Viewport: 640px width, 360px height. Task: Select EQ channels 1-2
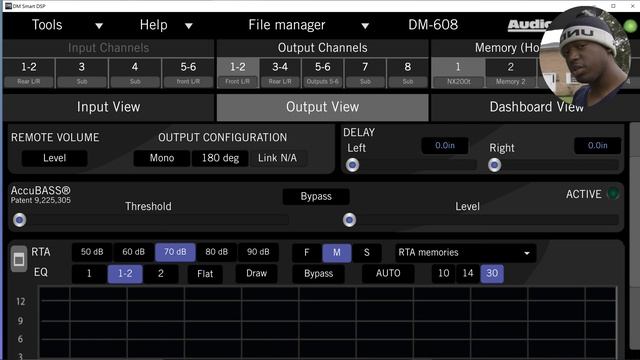coord(125,273)
